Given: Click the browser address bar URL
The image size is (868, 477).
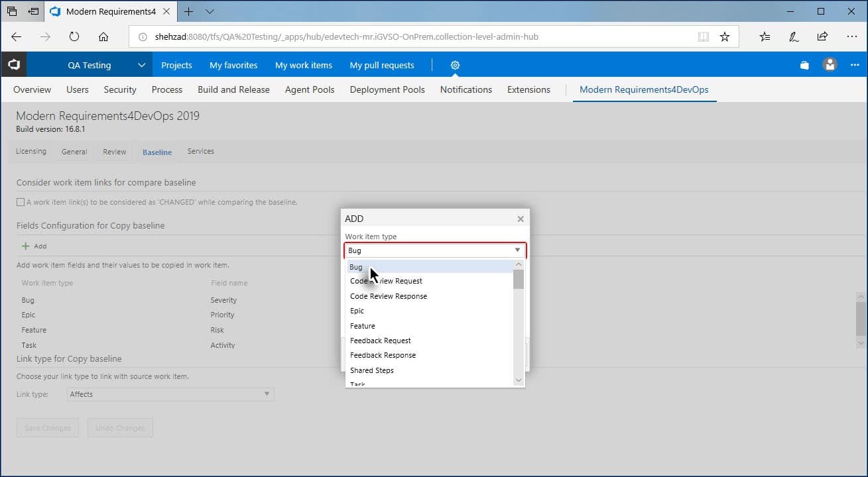Looking at the screenshot, I should pos(346,37).
